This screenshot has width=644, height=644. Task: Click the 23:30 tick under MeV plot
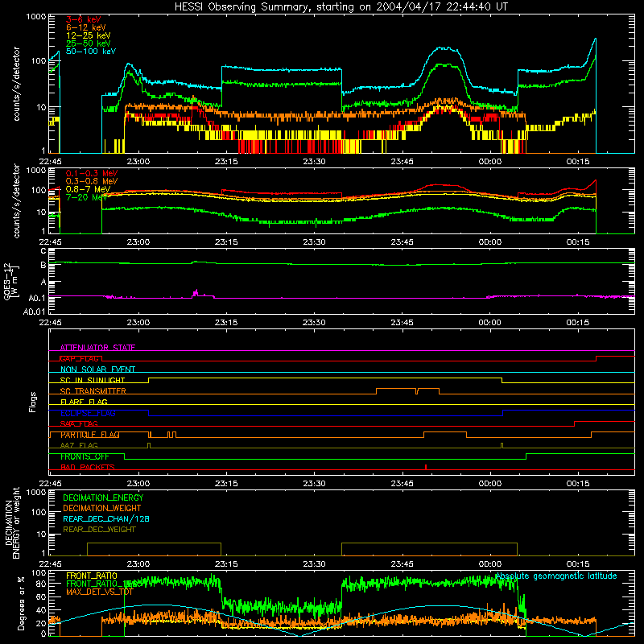point(314,242)
